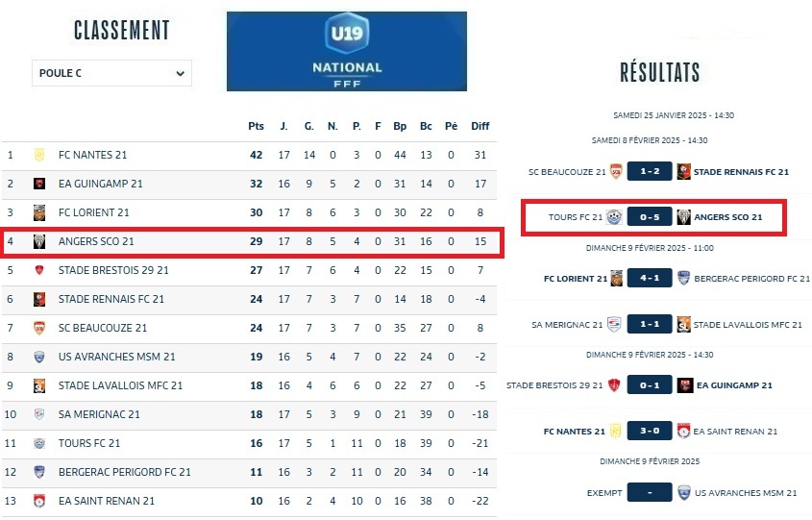Click the FC Nantes crest in standings
This screenshot has height=520, width=812.
pyautogui.click(x=39, y=155)
